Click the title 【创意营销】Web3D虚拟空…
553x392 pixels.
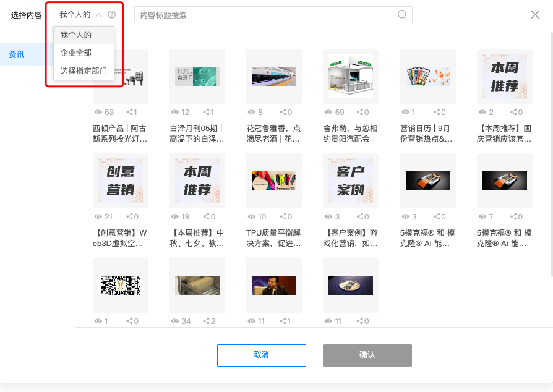pyautogui.click(x=120, y=238)
